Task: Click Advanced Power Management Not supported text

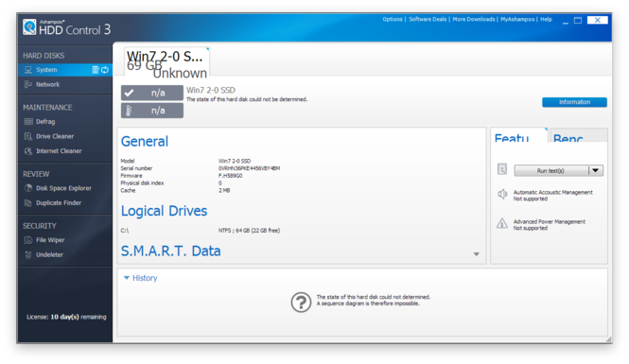Action: coord(550,225)
